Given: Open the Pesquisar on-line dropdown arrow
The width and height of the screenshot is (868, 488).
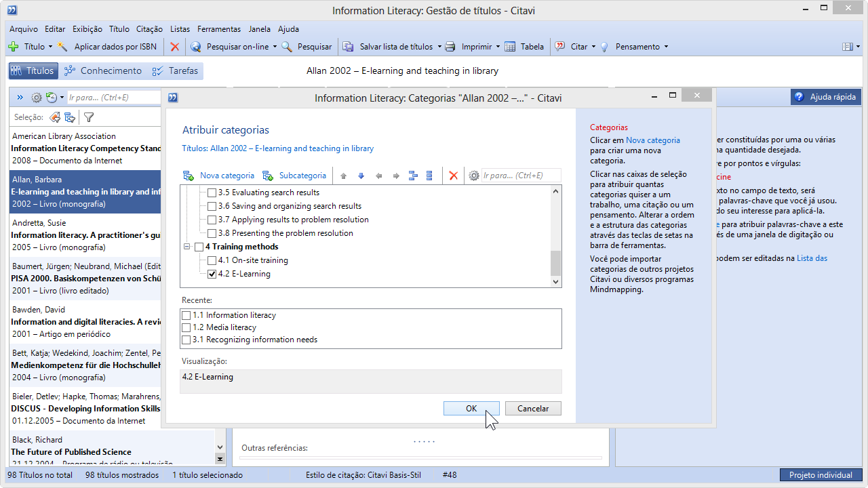Looking at the screenshot, I should (x=275, y=47).
